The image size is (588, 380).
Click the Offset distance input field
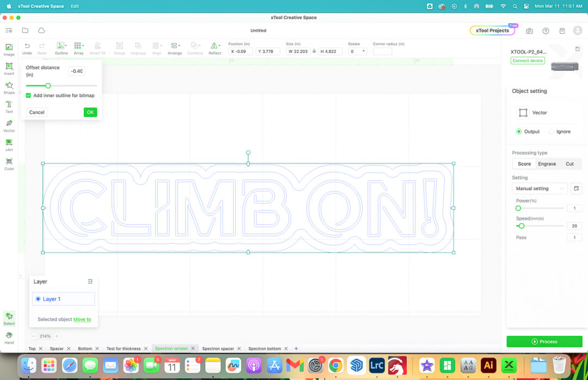(x=77, y=71)
